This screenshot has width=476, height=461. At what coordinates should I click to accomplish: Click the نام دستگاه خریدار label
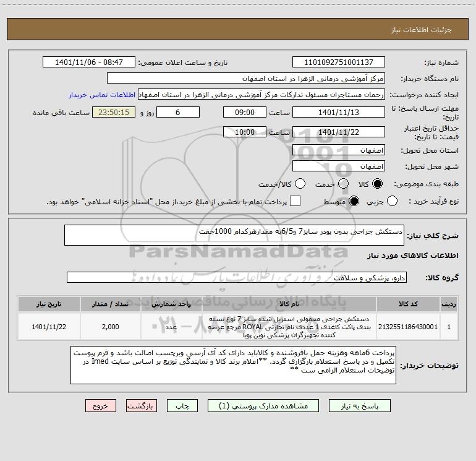(x=430, y=79)
